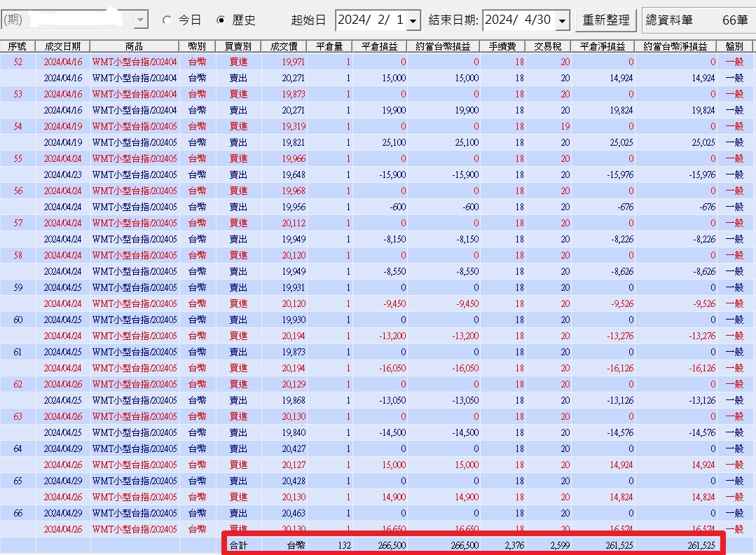Select row number 55
Screen dimensions: 756x555
(x=18, y=158)
